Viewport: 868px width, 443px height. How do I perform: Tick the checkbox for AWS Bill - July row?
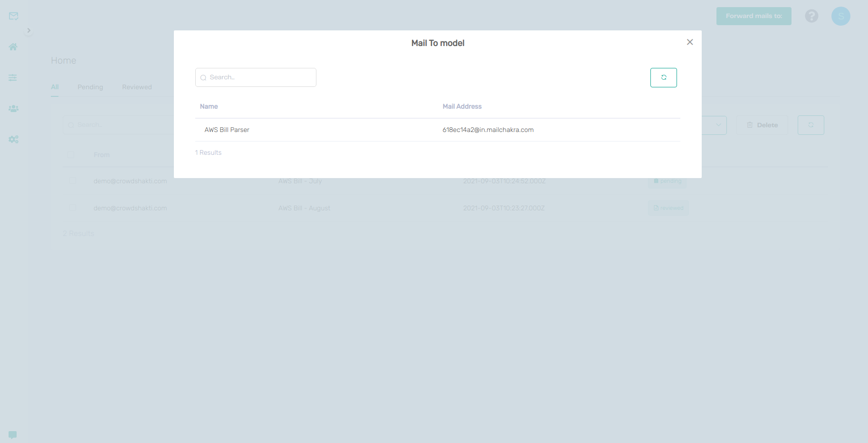[x=73, y=180]
